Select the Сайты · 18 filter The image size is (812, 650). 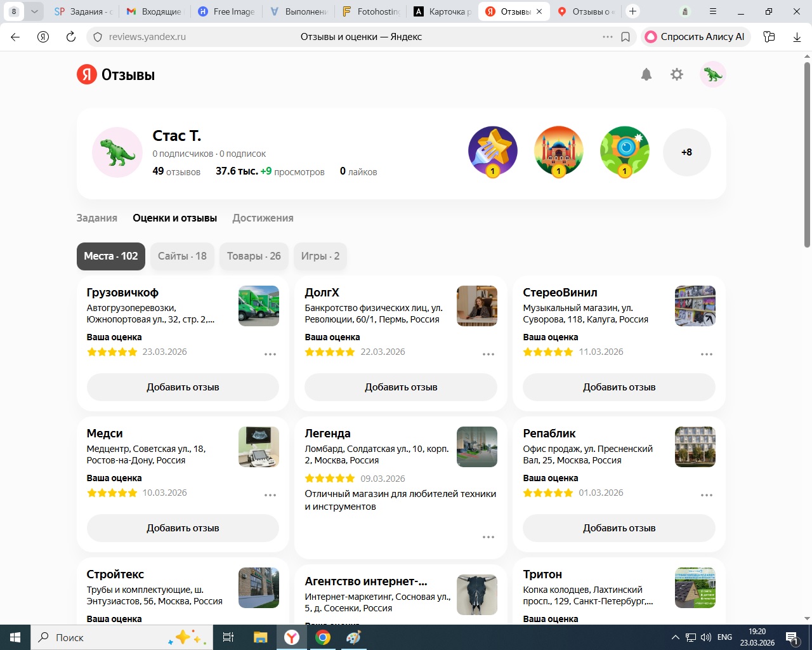point(182,256)
